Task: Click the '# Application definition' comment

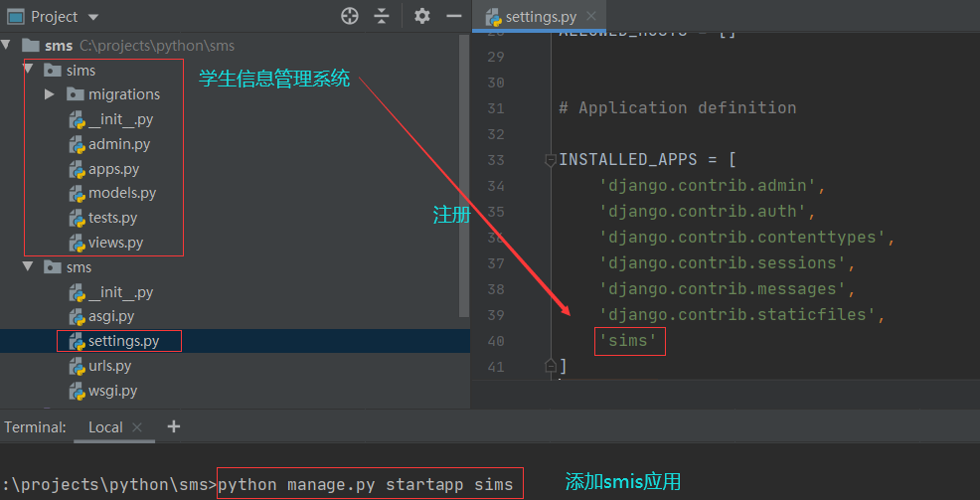Action: (678, 108)
